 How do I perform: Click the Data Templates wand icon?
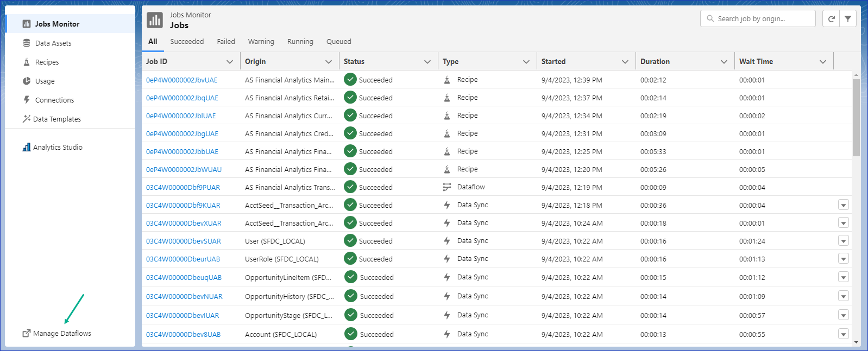click(x=26, y=119)
